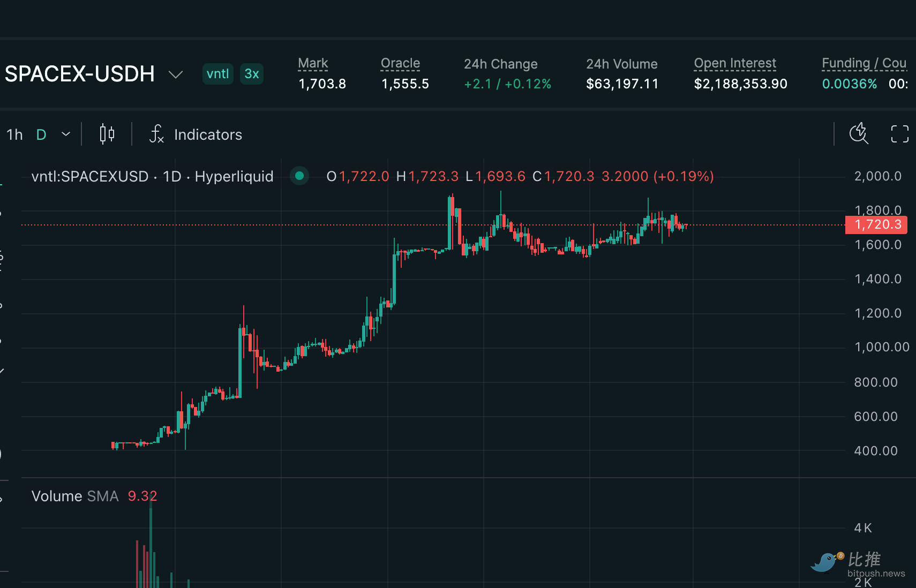Click the green market status dot

[x=299, y=176]
